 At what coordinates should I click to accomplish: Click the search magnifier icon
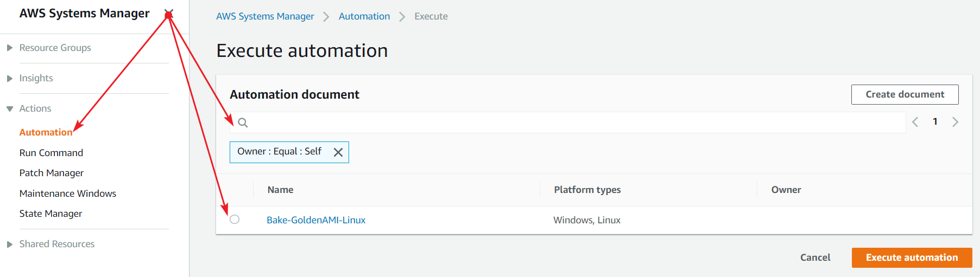pos(243,123)
